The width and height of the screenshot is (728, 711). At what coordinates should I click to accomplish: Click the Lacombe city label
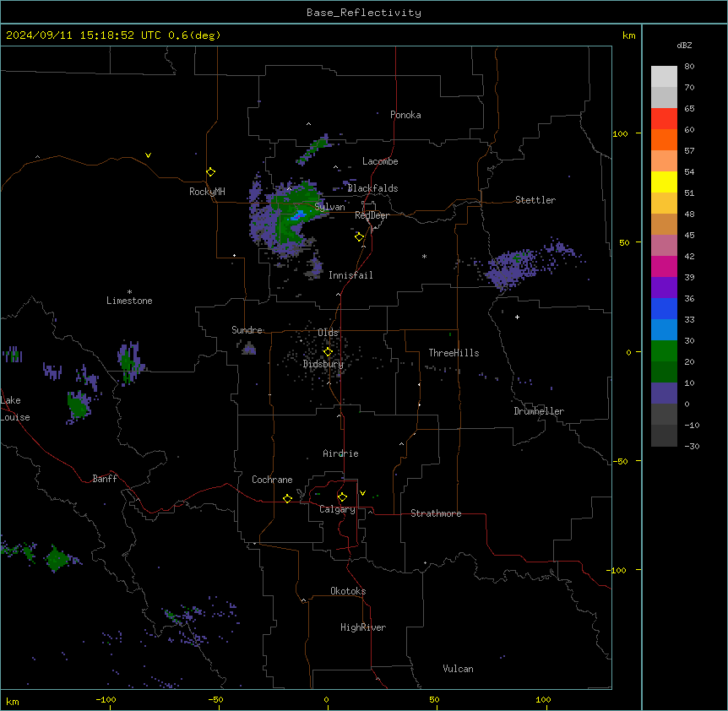380,161
